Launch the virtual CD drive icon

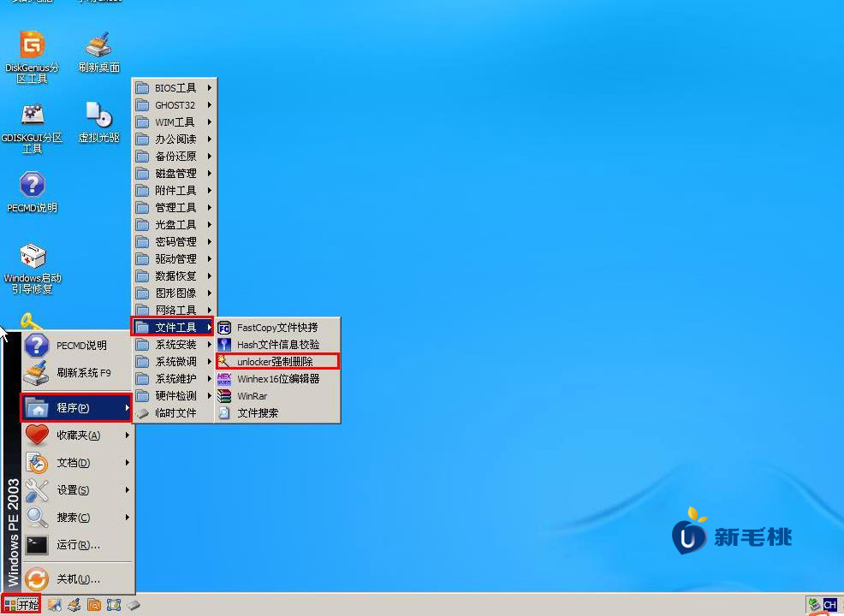(x=98, y=115)
